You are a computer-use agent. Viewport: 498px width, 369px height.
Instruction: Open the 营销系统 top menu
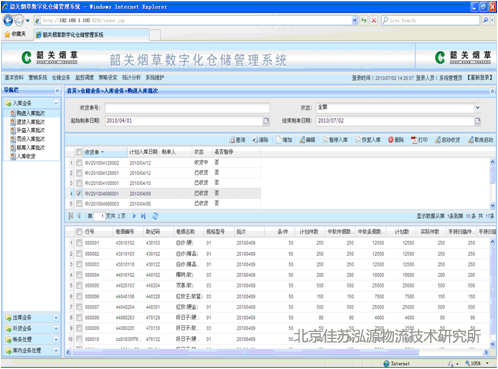point(38,77)
